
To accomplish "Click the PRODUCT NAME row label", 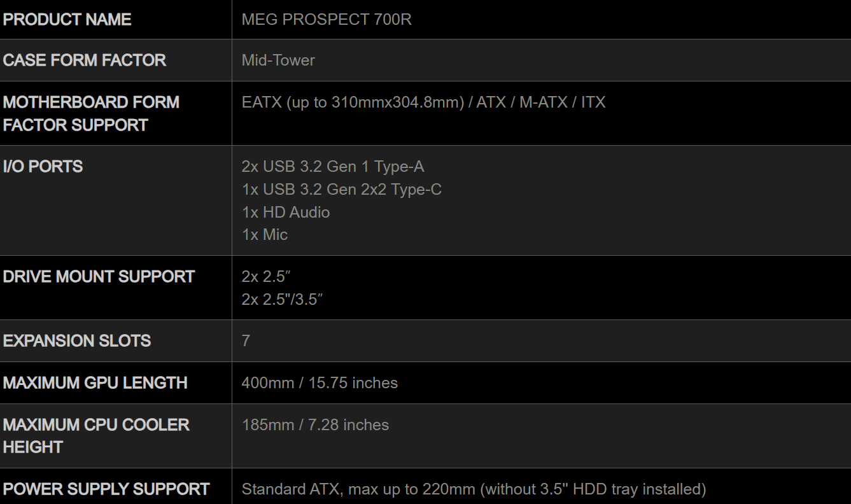I will pos(67,19).
